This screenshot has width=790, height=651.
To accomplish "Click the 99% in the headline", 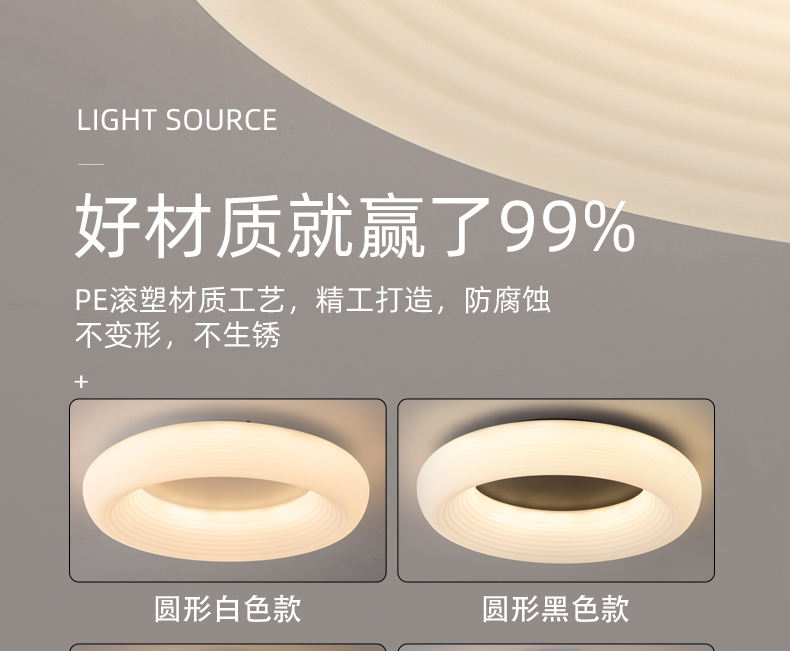I will (567, 227).
